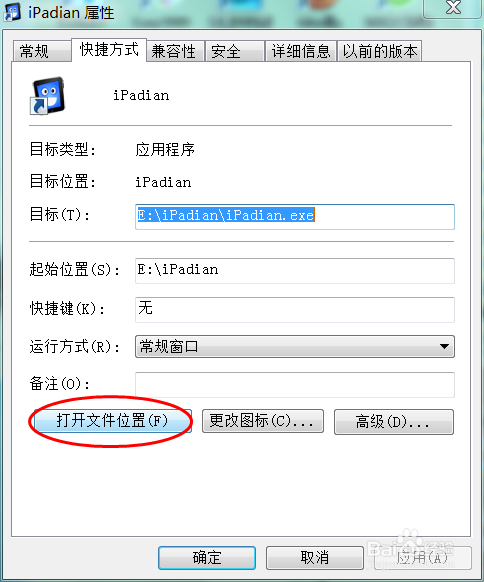Switch to the 常规 tab
The image size is (484, 582).
(42, 51)
